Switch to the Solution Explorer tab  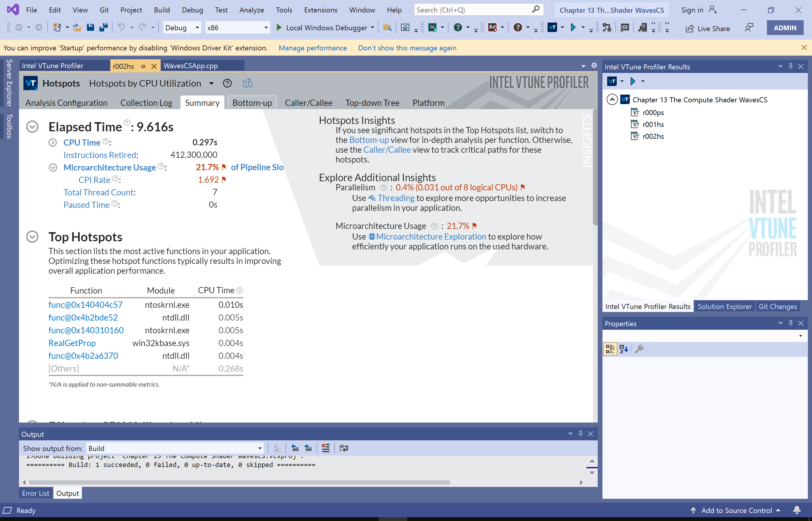pos(724,306)
